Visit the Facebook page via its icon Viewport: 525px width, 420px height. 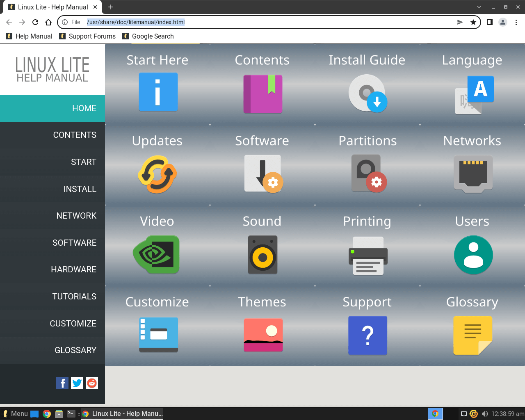(62, 383)
